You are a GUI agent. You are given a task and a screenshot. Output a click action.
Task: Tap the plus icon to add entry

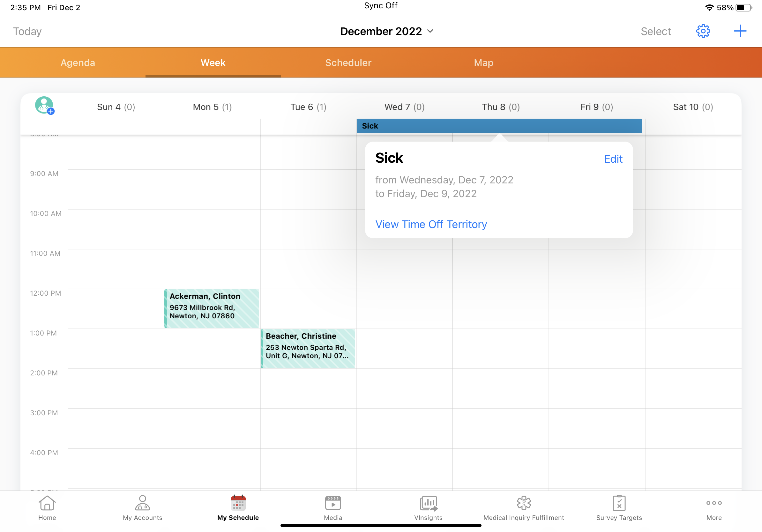tap(740, 31)
